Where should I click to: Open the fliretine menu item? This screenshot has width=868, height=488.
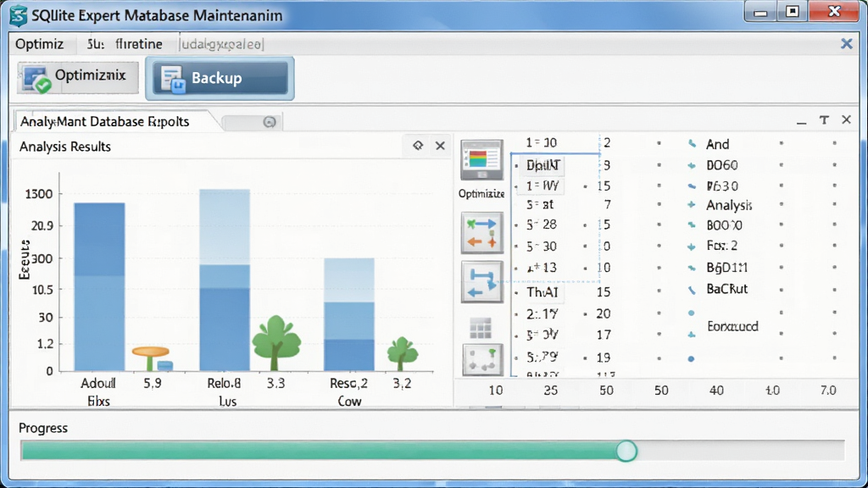138,44
